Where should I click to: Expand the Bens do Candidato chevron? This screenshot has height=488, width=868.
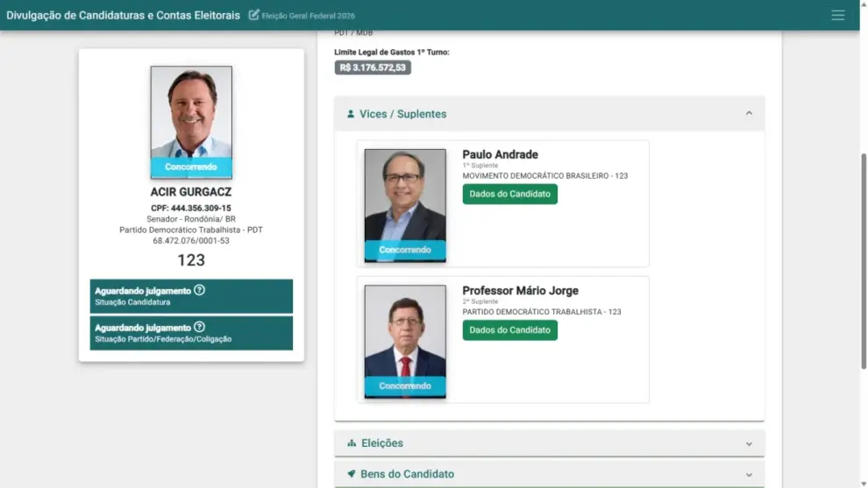point(749,475)
